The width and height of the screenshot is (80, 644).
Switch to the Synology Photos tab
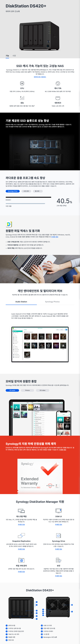click(52, 302)
